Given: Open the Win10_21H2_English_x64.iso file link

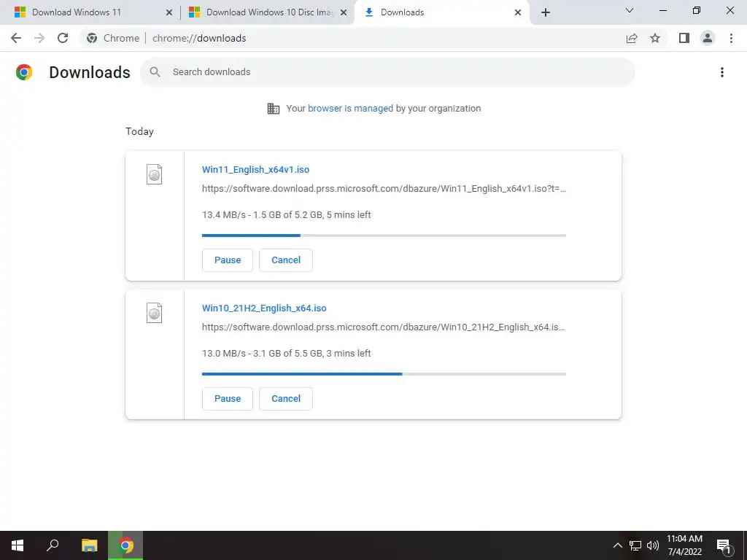Looking at the screenshot, I should (x=264, y=308).
